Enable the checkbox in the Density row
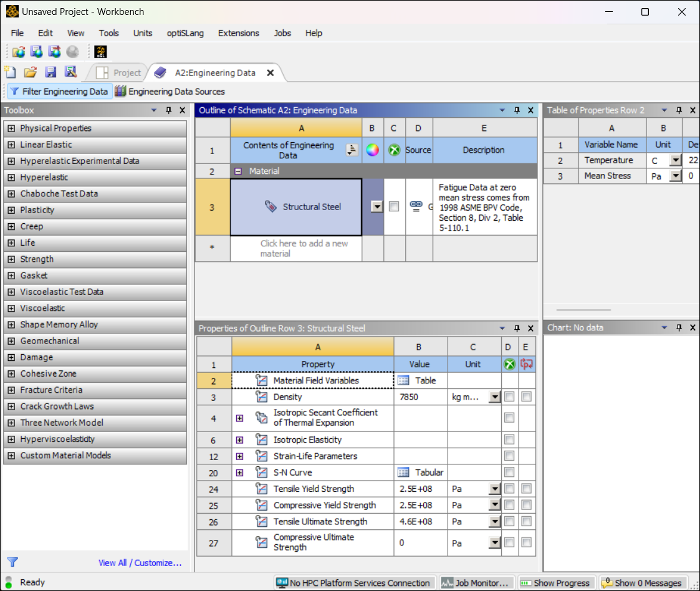700x591 pixels. [509, 396]
